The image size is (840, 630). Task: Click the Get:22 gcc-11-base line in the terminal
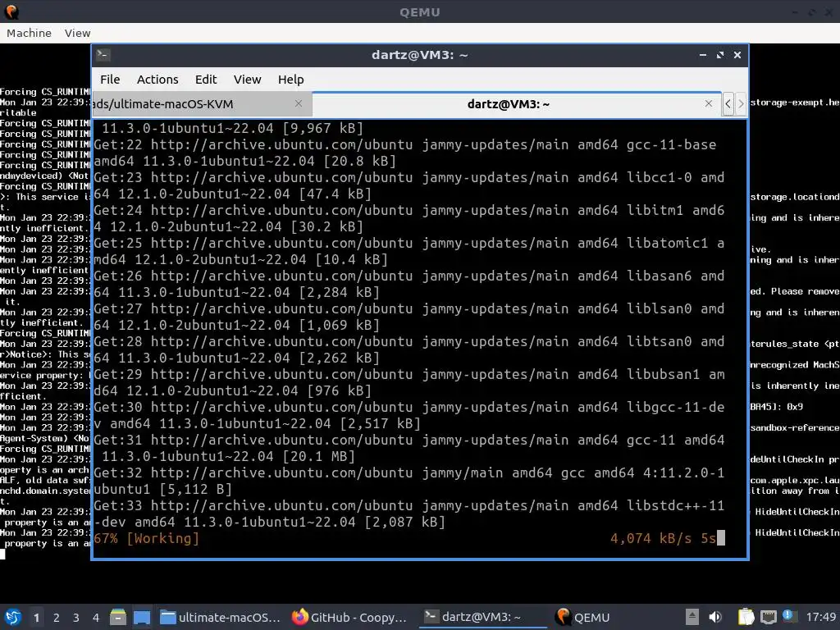(x=409, y=153)
